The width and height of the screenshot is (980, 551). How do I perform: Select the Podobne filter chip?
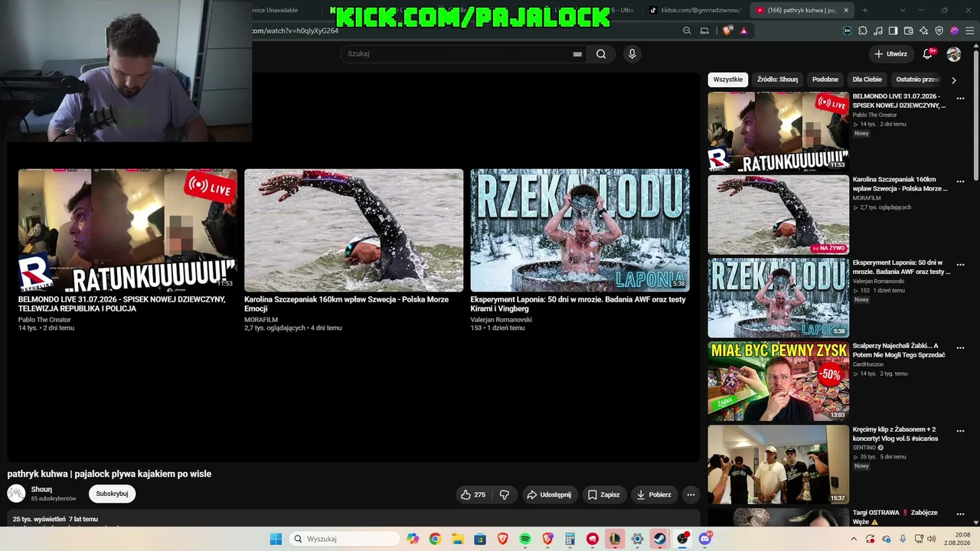tap(825, 80)
